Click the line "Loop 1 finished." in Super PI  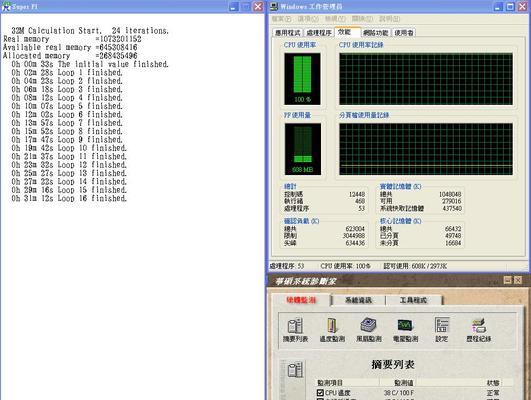tap(67, 72)
